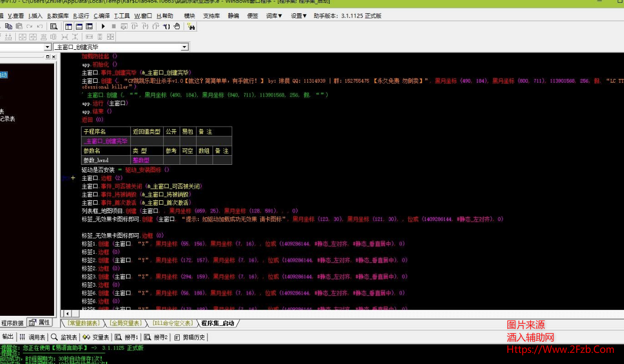Open the 词库 dropdown menu

pyautogui.click(x=274, y=16)
